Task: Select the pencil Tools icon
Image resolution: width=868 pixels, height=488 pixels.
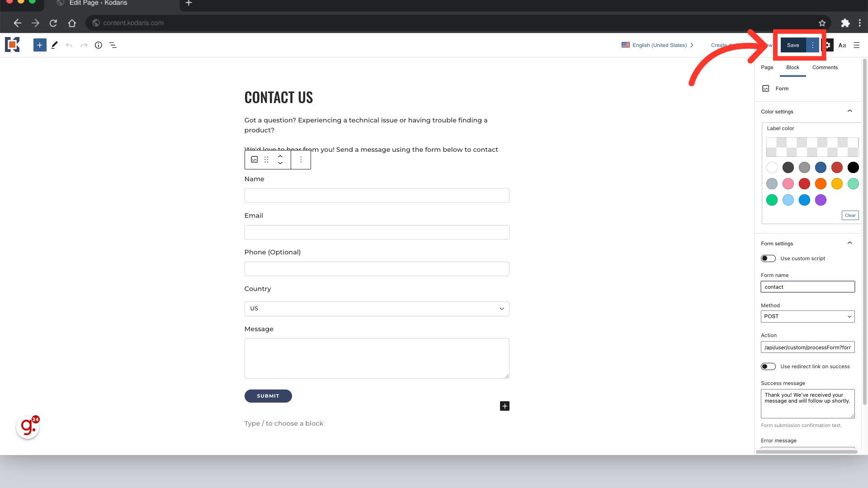Action: [x=54, y=45]
